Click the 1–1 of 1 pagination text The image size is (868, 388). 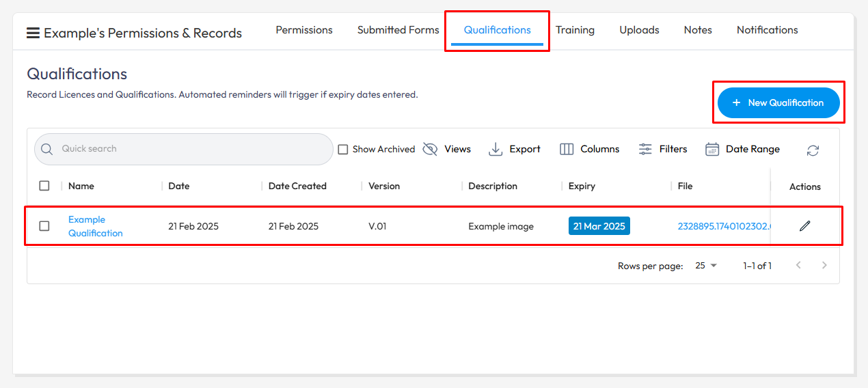[x=757, y=266]
